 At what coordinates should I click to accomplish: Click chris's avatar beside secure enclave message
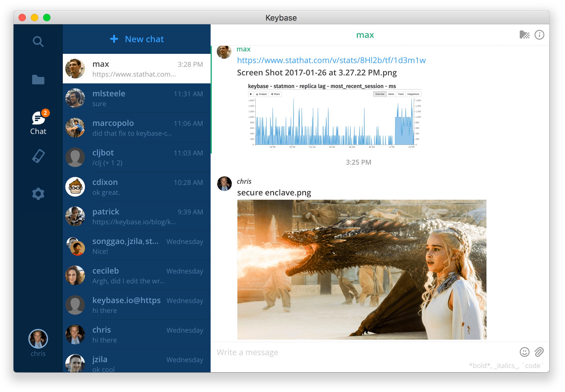(x=224, y=184)
